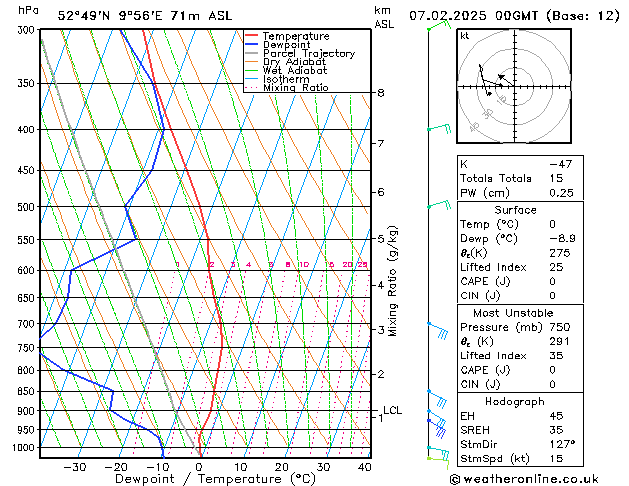The image size is (629, 486).
Task: Click the 8 km altitude label
Action: pyautogui.click(x=381, y=93)
